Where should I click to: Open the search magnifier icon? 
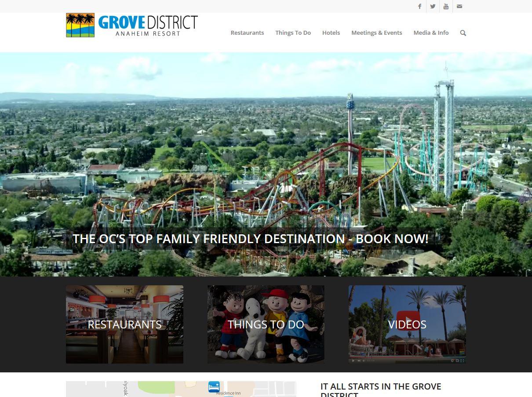(463, 33)
